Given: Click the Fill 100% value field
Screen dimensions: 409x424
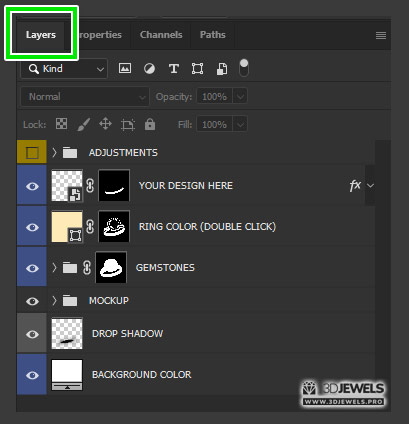Looking at the screenshot, I should pos(215,125).
